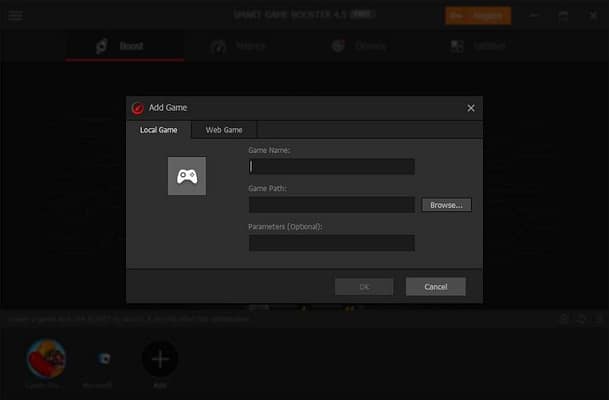
Task: Click the gamepad game icon placeholder
Action: (187, 176)
